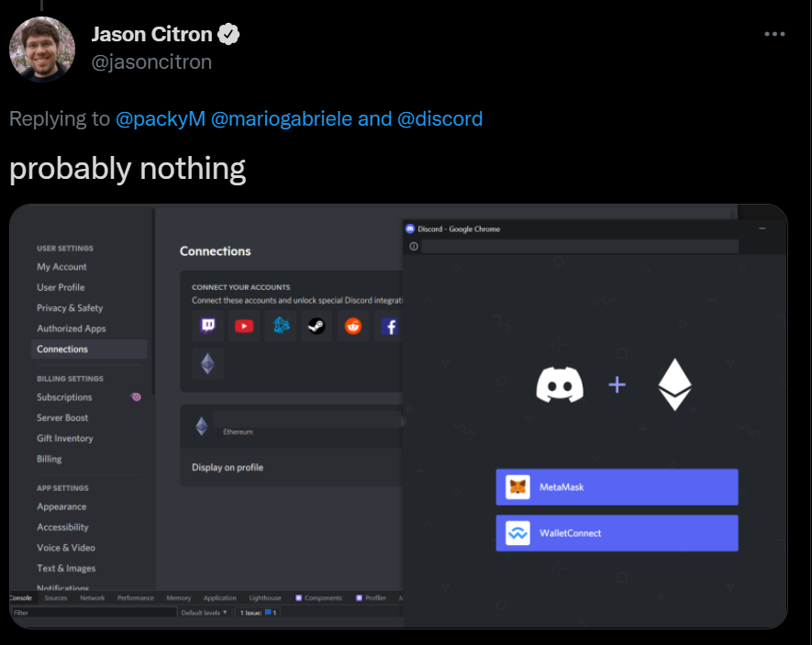Choose the WalletConnect wallet button

pyautogui.click(x=617, y=533)
